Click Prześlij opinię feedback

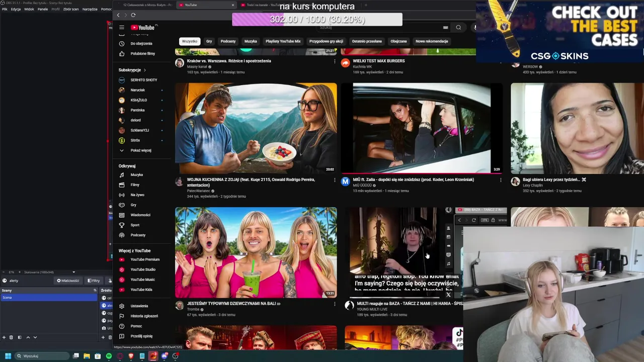[x=141, y=336]
